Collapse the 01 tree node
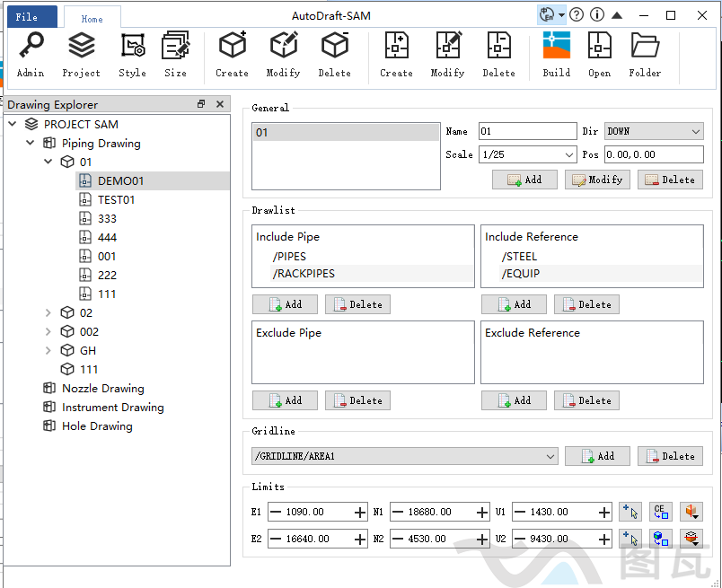The height and width of the screenshot is (588, 722). 48,162
